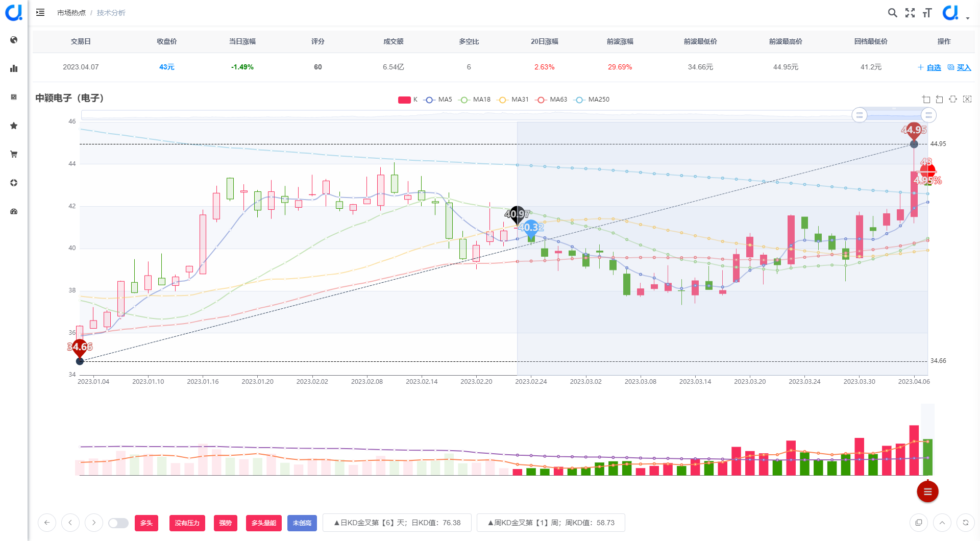Flip the toggle switch beside 多头

coord(118,523)
